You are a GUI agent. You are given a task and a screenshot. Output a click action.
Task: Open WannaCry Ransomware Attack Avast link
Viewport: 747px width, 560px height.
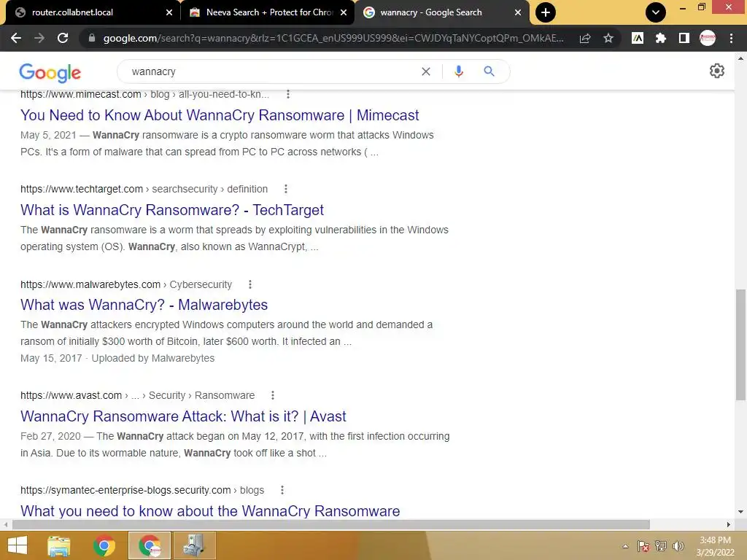(x=183, y=416)
